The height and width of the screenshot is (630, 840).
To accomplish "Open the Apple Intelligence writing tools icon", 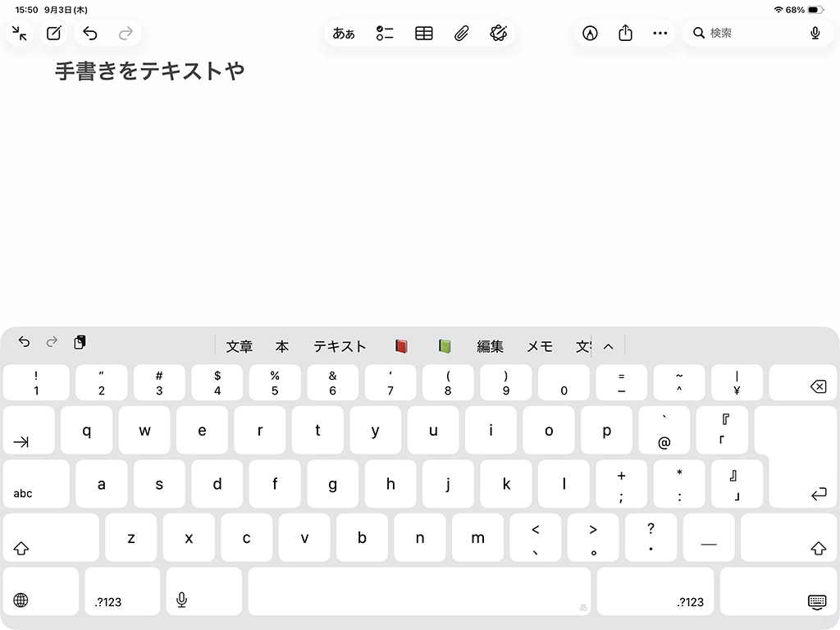I will click(498, 33).
